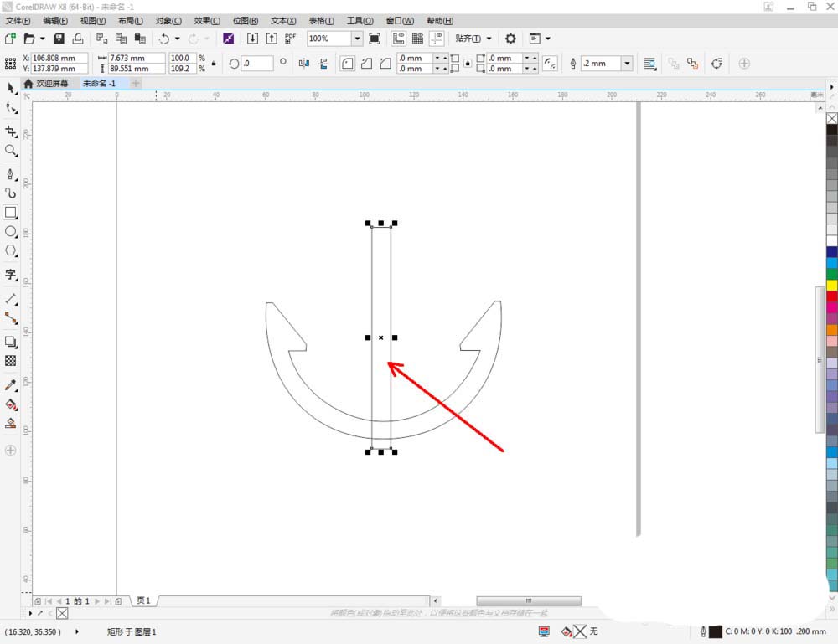Click the Save disk icon

[59, 39]
